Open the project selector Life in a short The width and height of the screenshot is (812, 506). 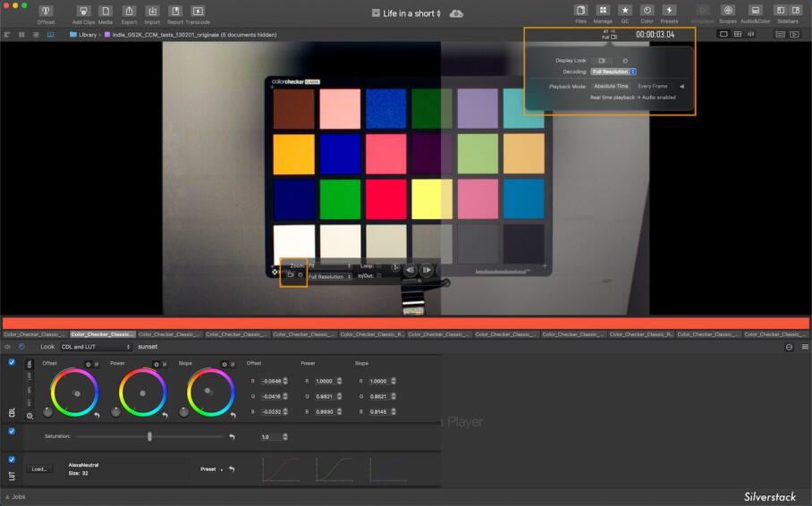(407, 13)
